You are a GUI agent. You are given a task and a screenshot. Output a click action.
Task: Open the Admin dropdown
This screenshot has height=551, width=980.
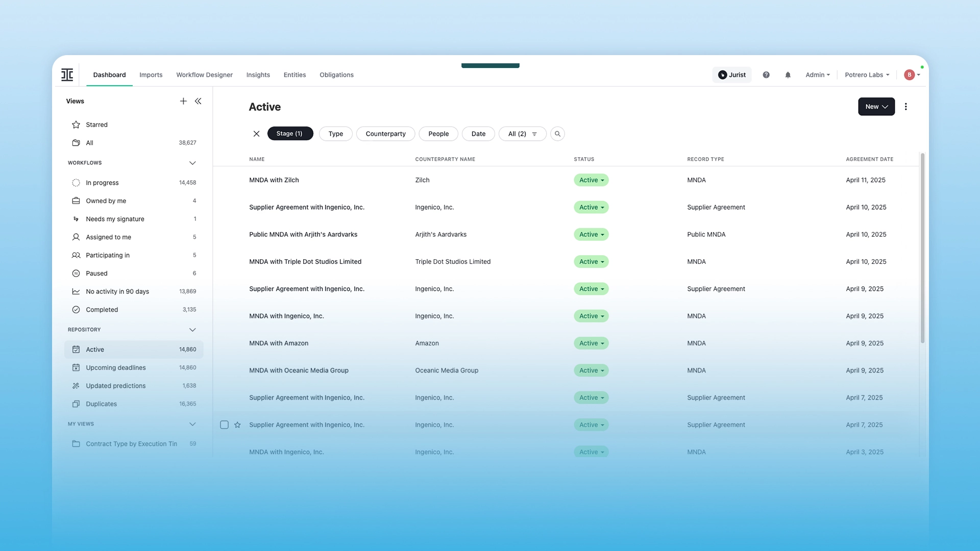tap(818, 74)
